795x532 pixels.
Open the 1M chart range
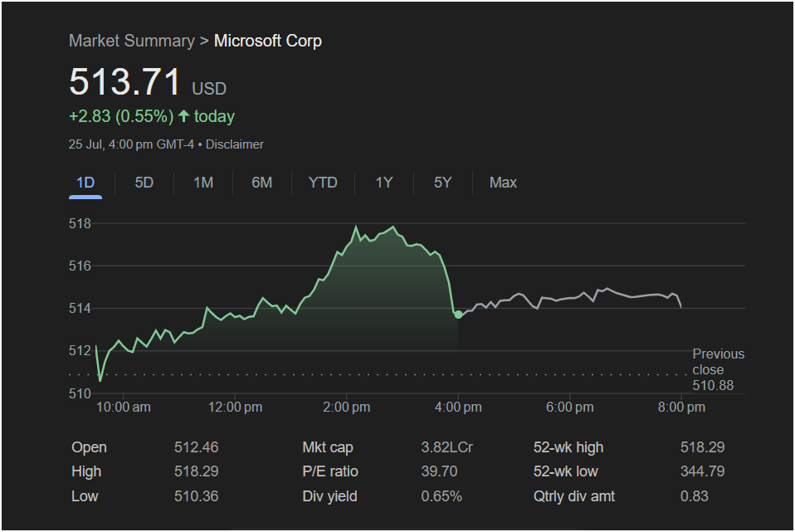click(x=203, y=183)
